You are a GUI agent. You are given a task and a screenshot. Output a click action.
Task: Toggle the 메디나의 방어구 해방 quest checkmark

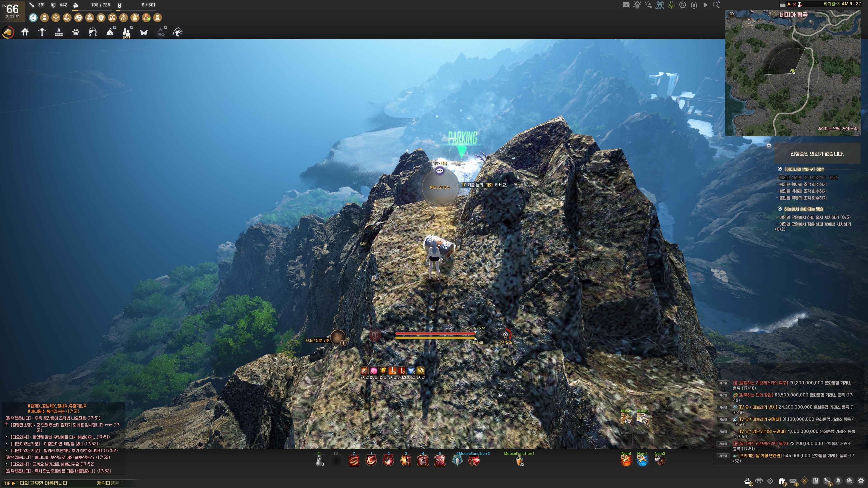780,169
